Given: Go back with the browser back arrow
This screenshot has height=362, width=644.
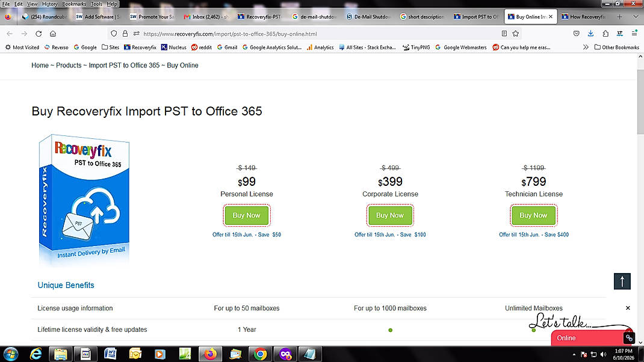Looking at the screenshot, I should pos(10,34).
